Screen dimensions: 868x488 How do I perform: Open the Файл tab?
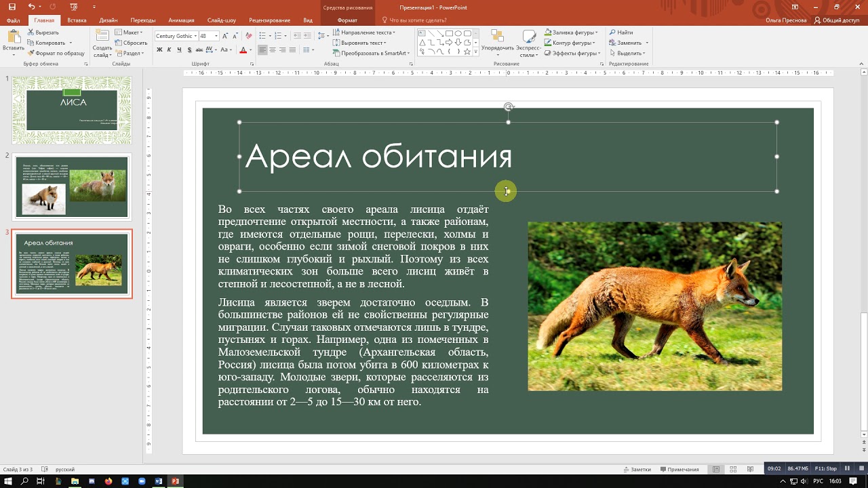pyautogui.click(x=13, y=20)
